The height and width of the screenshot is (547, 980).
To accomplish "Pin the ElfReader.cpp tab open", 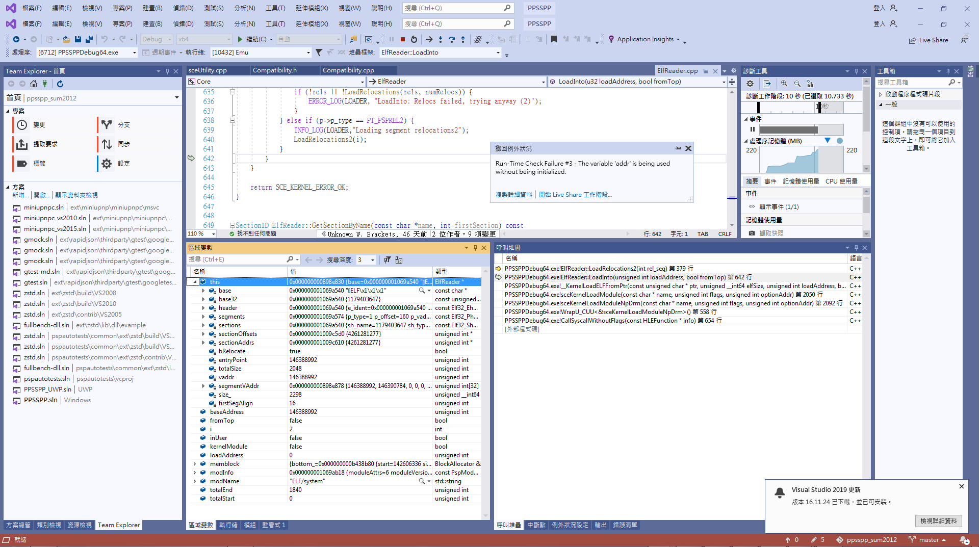I will [706, 71].
